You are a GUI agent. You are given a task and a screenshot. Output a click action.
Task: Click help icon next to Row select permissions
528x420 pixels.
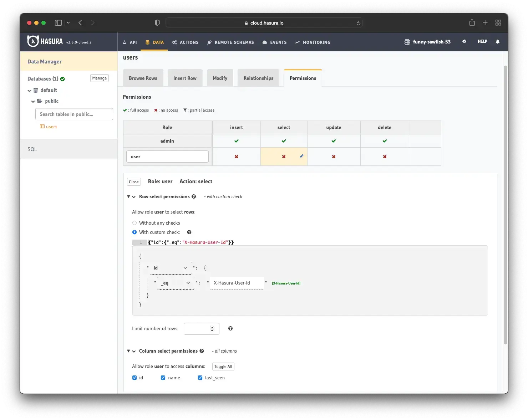click(x=194, y=196)
